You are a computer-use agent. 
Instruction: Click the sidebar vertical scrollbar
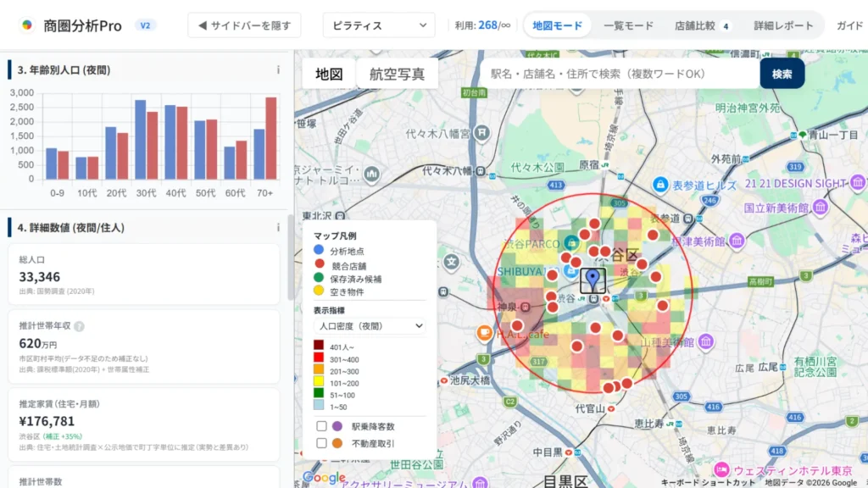click(x=291, y=258)
